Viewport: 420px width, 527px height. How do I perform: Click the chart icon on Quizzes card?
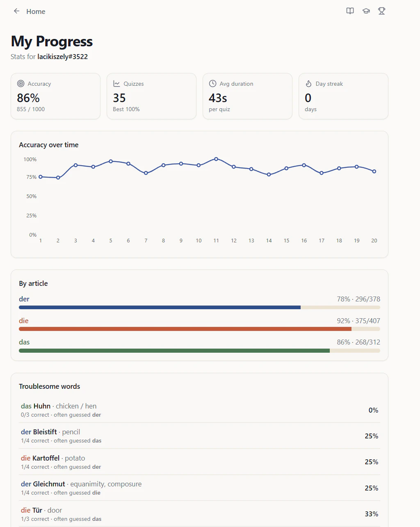click(116, 84)
